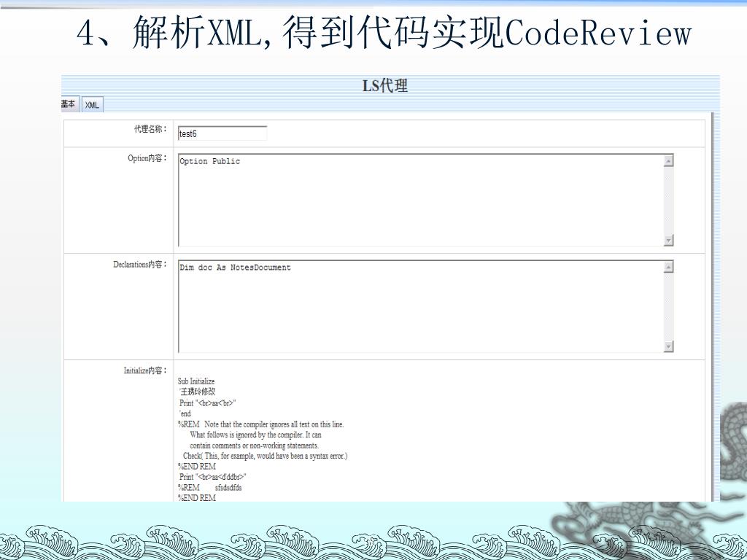Click the slide title 解析XML,得到代码实现CodeReview
The image size is (747, 560).
(x=384, y=32)
